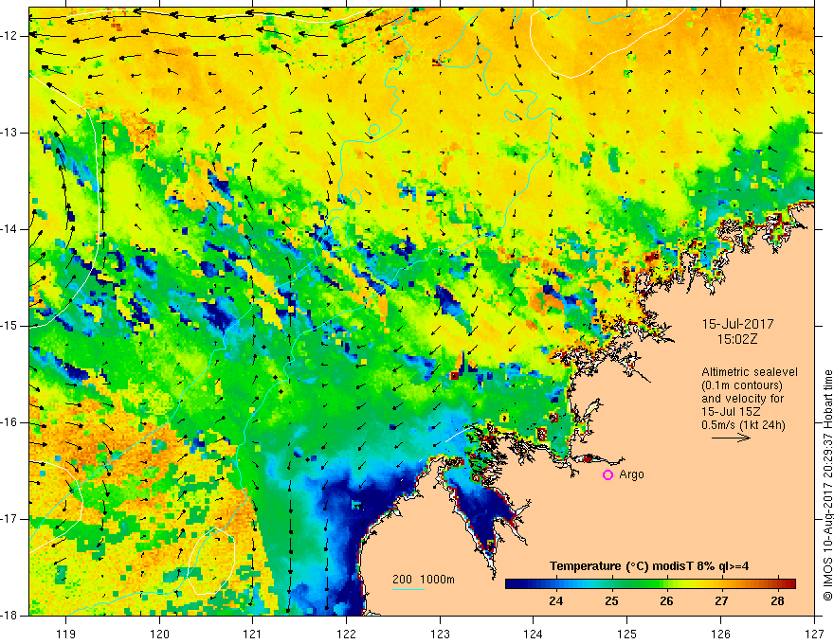Click the velocity reference arrow in legend
834x644 pixels.
click(x=731, y=438)
